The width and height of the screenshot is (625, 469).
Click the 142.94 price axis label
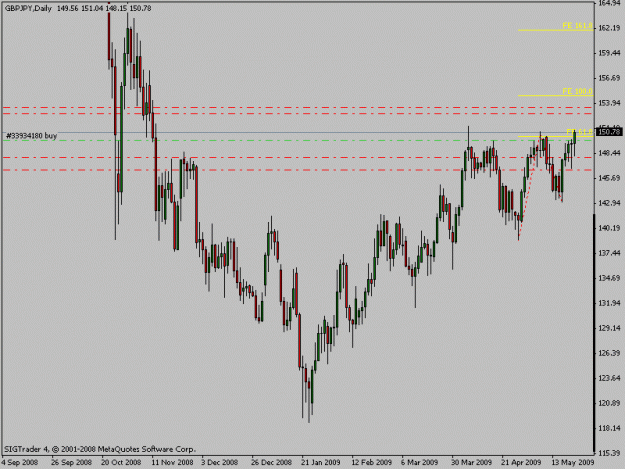point(609,203)
